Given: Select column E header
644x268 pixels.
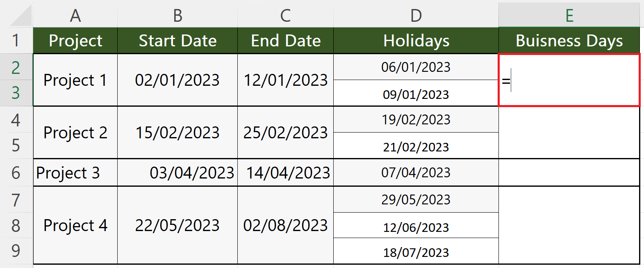Looking at the screenshot, I should pos(569,15).
